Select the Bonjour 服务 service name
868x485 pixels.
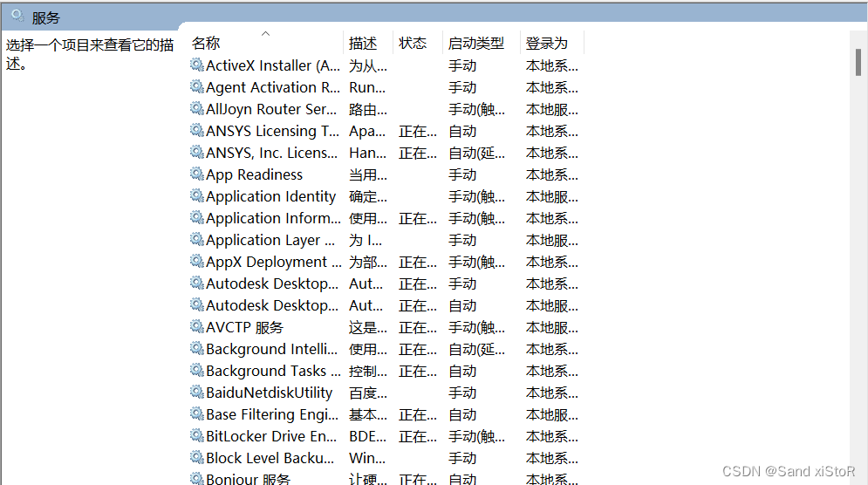(x=248, y=479)
